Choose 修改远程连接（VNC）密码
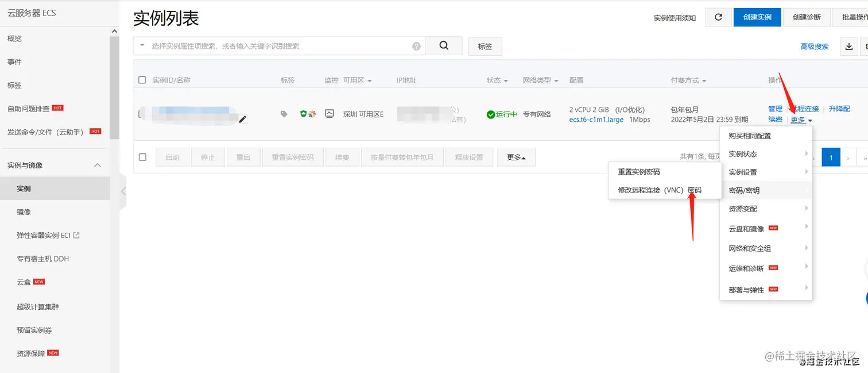This screenshot has height=373, width=868. click(665, 190)
